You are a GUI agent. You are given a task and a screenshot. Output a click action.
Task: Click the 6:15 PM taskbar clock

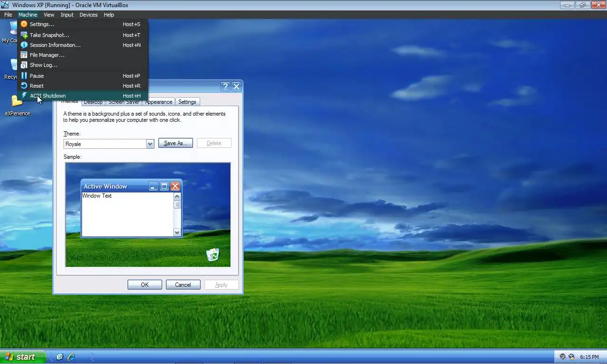pyautogui.click(x=589, y=357)
